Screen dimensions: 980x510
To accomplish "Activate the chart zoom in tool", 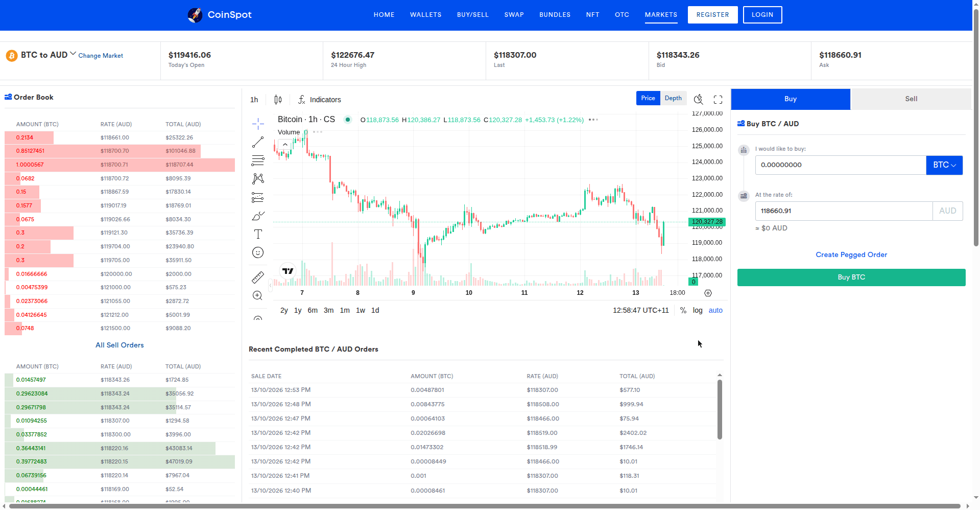I will tap(258, 295).
